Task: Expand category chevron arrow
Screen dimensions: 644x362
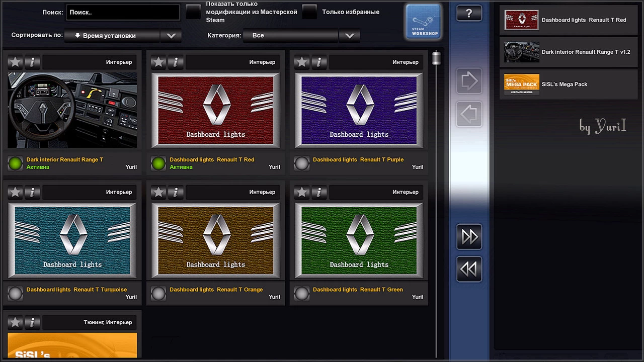Action: (x=349, y=36)
